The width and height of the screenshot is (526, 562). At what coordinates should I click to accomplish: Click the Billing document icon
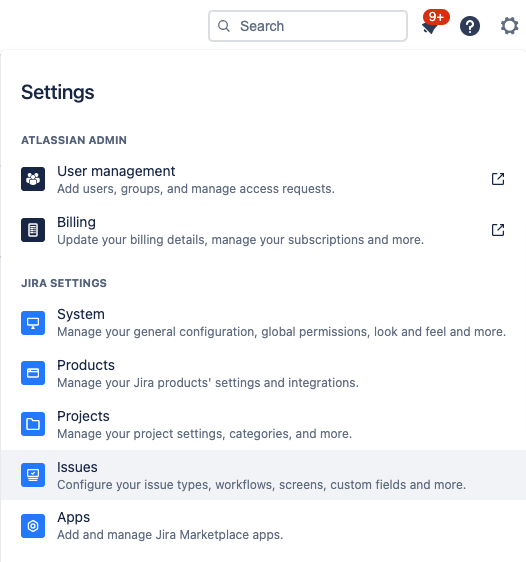point(33,230)
